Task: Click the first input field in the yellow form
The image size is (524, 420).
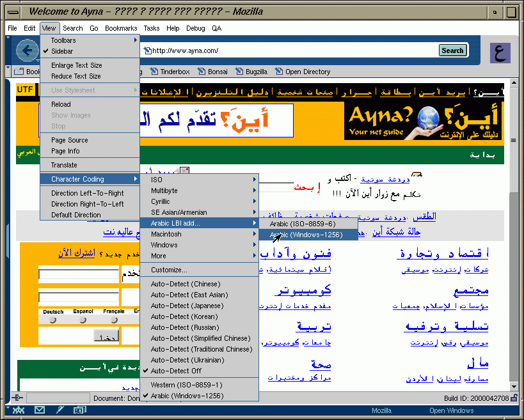Action: pyautogui.click(x=79, y=274)
